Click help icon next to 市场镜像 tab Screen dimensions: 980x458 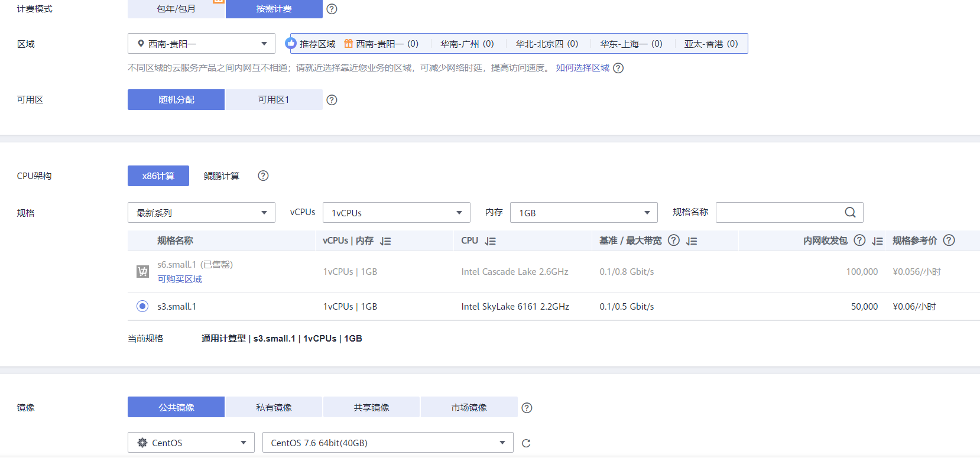pyautogui.click(x=527, y=408)
